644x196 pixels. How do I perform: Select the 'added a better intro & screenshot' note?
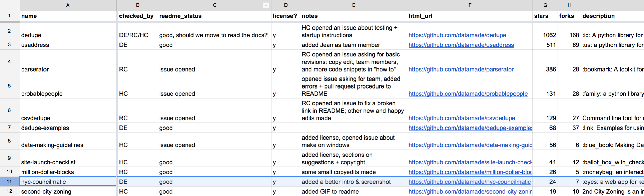point(354,181)
